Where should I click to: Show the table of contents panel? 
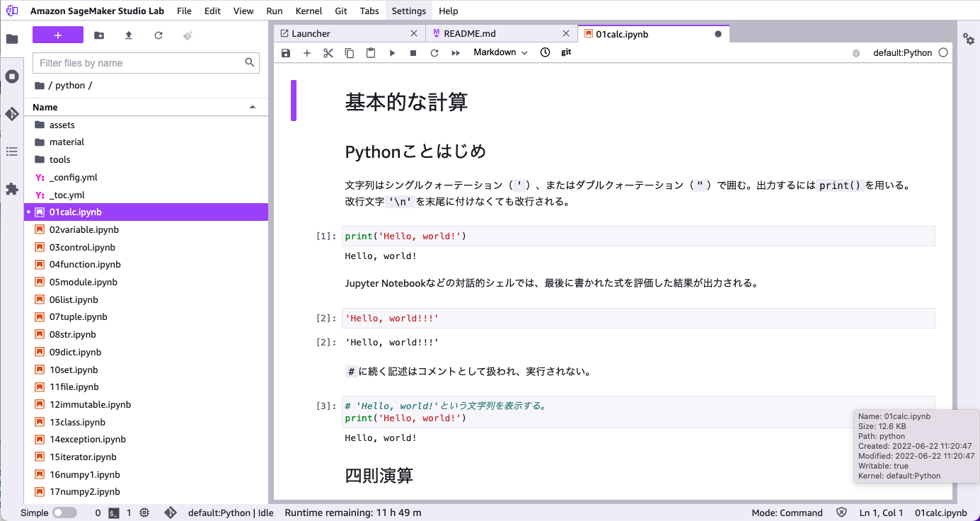tap(12, 151)
